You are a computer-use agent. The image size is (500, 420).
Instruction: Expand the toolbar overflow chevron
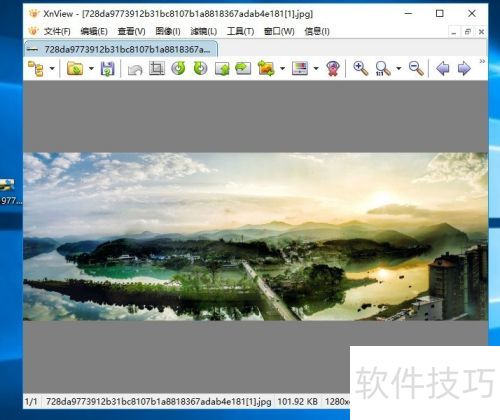coord(482,61)
